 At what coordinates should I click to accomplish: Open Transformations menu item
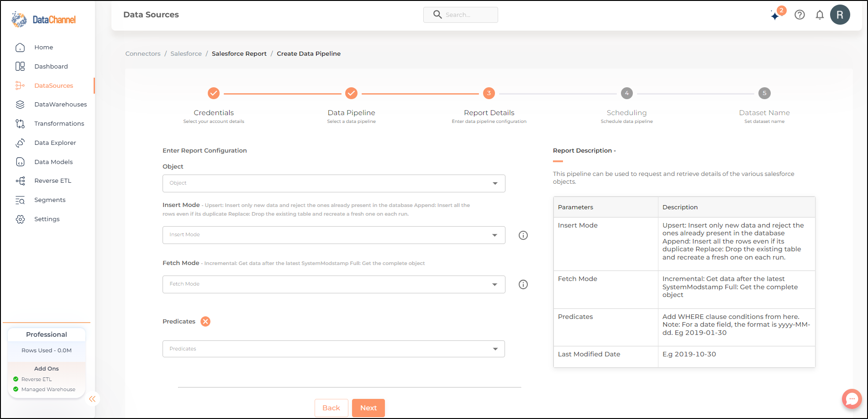click(59, 124)
